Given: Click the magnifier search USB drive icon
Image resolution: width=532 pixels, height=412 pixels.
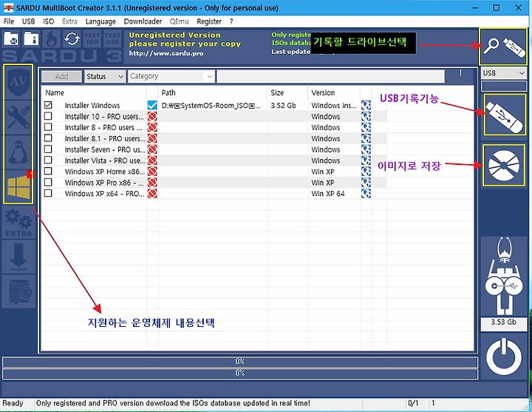Looking at the screenshot, I should (x=503, y=47).
